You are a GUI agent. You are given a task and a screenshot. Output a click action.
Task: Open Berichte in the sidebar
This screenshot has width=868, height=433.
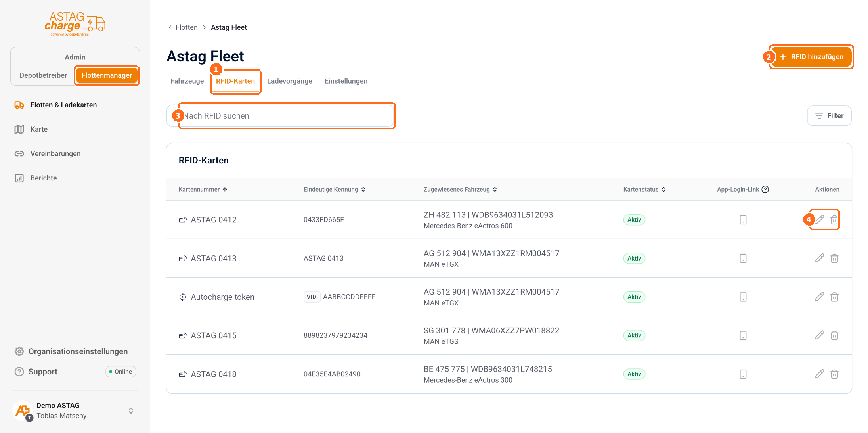coord(36,178)
